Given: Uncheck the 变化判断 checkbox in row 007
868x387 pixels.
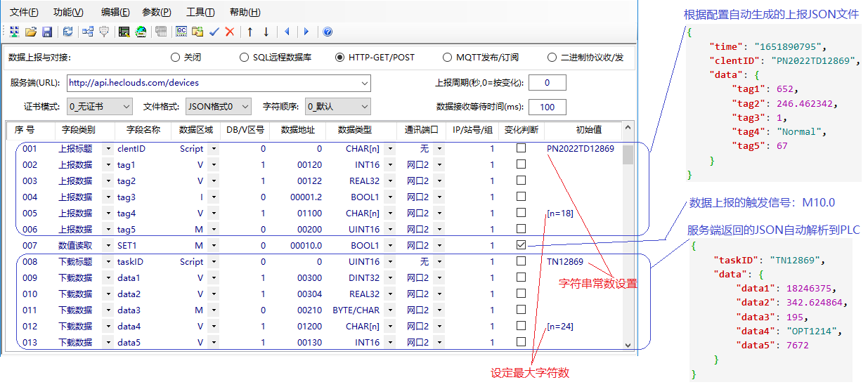Looking at the screenshot, I should click(x=521, y=245).
